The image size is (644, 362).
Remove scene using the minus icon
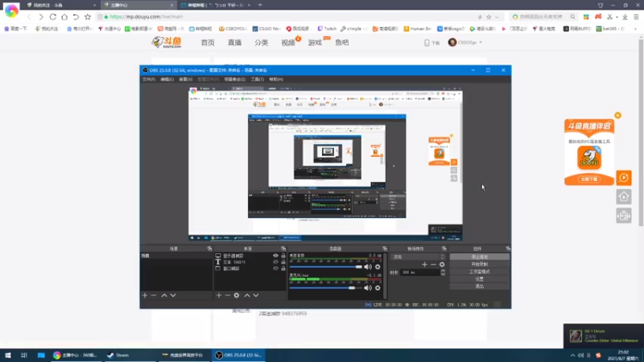pyautogui.click(x=154, y=295)
